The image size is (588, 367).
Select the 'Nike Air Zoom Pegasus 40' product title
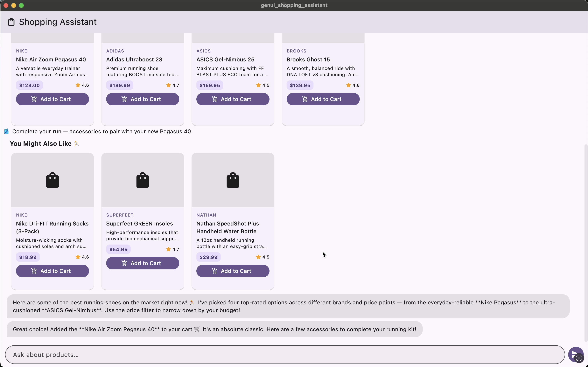tap(51, 59)
